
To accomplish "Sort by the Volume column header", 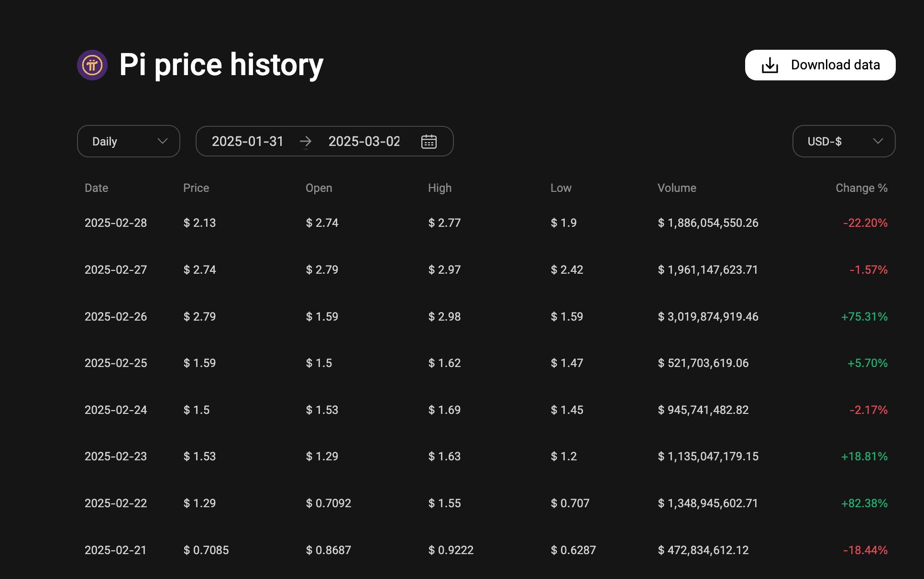I will [677, 188].
